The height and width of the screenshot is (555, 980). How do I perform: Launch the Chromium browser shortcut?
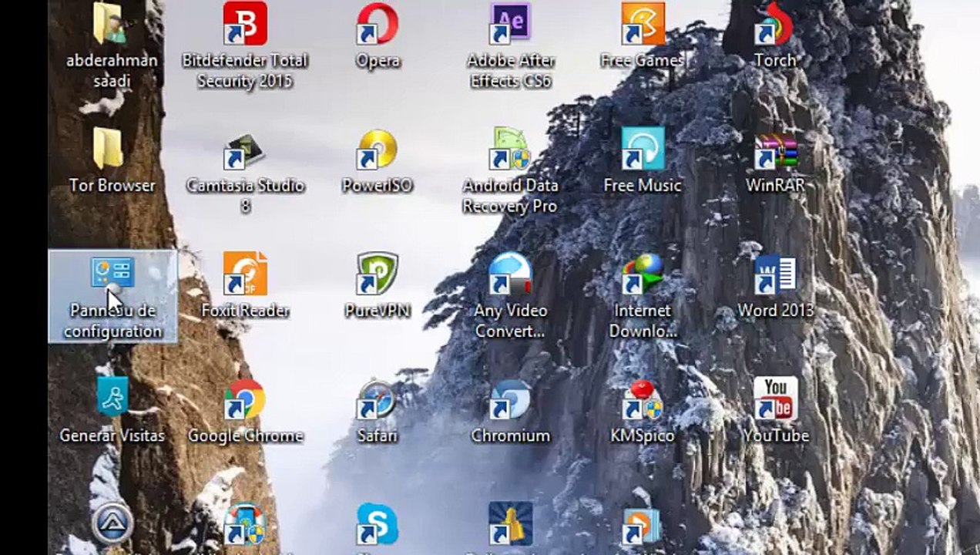click(x=510, y=410)
